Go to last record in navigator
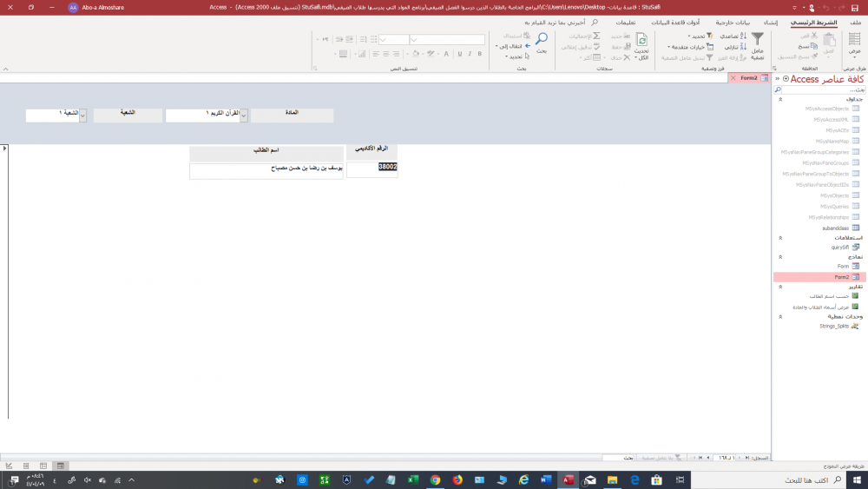This screenshot has width=868, height=489. click(x=700, y=458)
